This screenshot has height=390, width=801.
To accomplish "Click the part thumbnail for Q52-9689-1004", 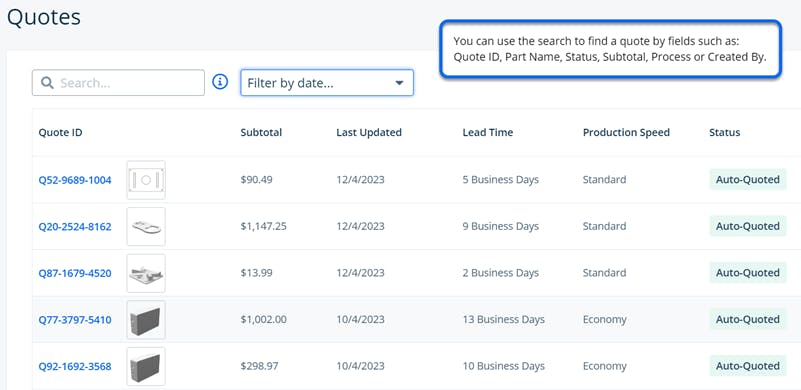I will [146, 180].
